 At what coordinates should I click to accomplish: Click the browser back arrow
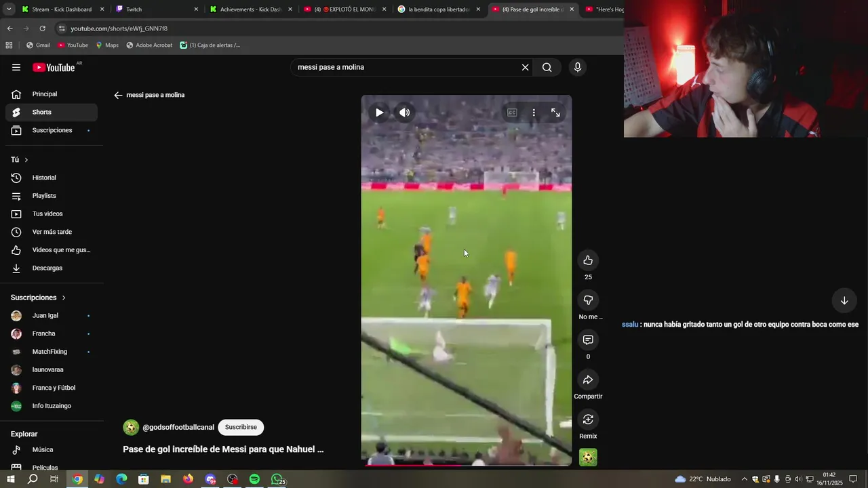coord(9,28)
